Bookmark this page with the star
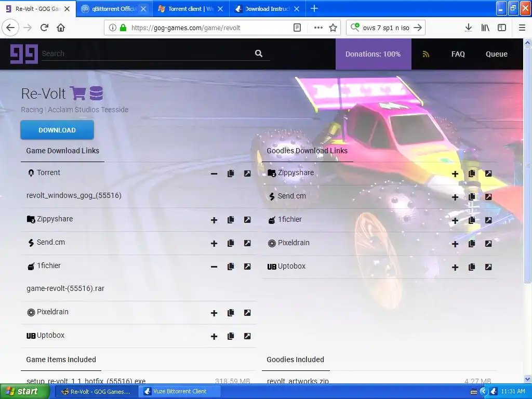Screen dimensions: 532x399 pyautogui.click(x=333, y=28)
